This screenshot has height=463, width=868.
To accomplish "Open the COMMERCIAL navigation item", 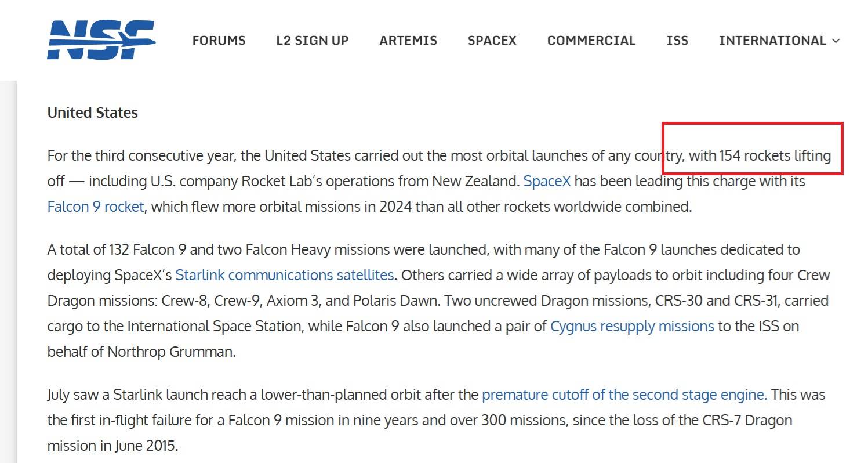I will click(591, 41).
